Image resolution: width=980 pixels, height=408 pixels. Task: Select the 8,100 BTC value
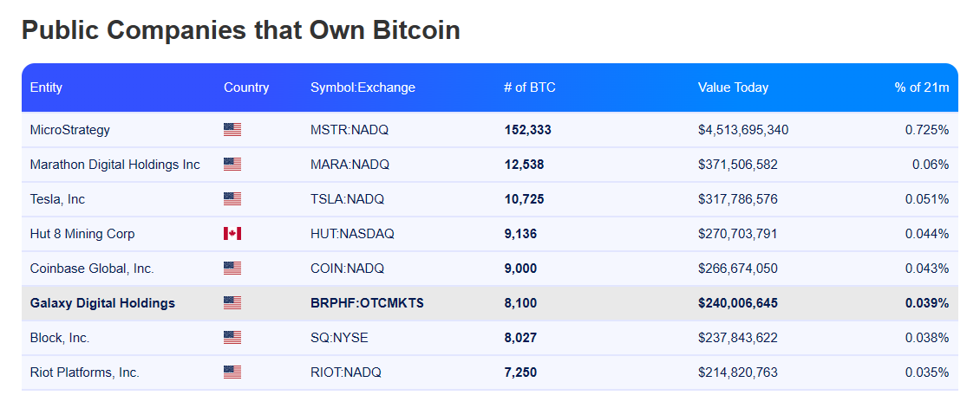(520, 303)
